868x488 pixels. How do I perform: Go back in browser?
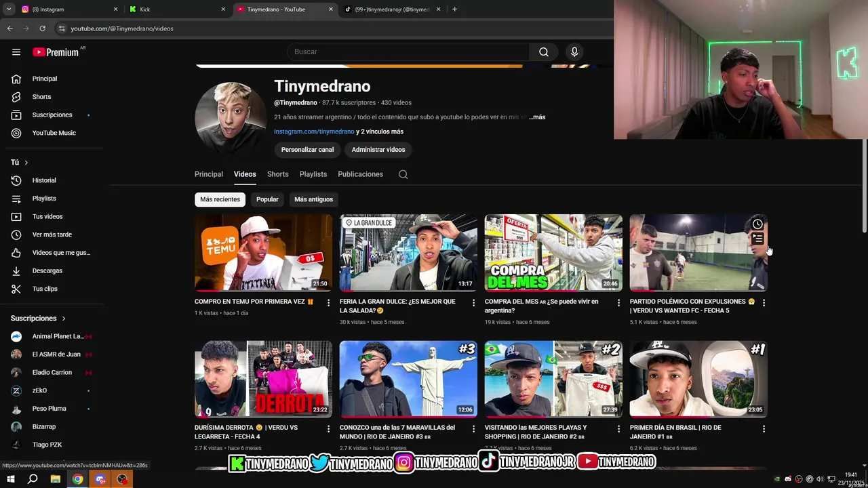[x=9, y=28]
